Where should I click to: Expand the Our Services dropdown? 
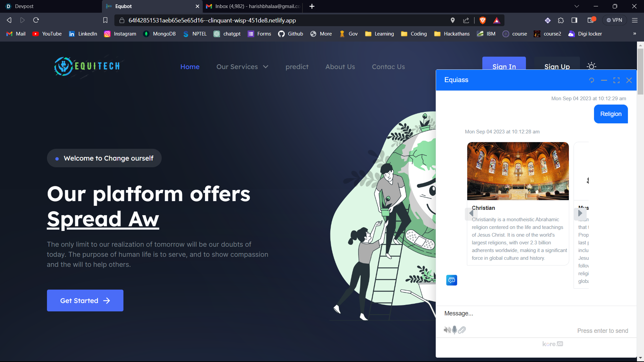coord(242,67)
